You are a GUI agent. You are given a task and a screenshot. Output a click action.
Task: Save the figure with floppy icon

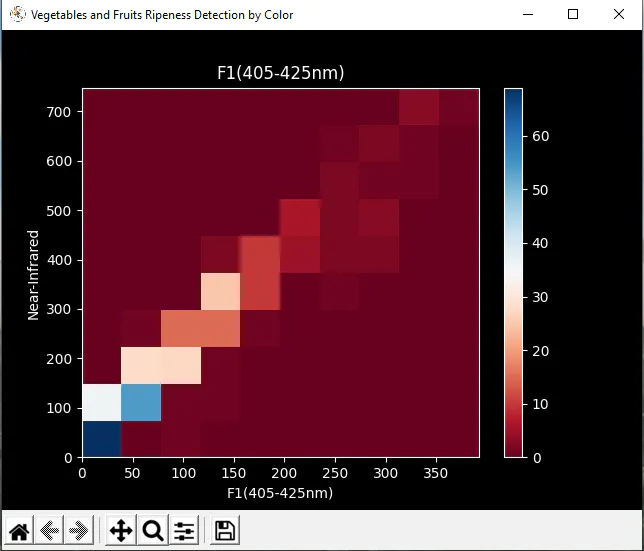pyautogui.click(x=225, y=530)
